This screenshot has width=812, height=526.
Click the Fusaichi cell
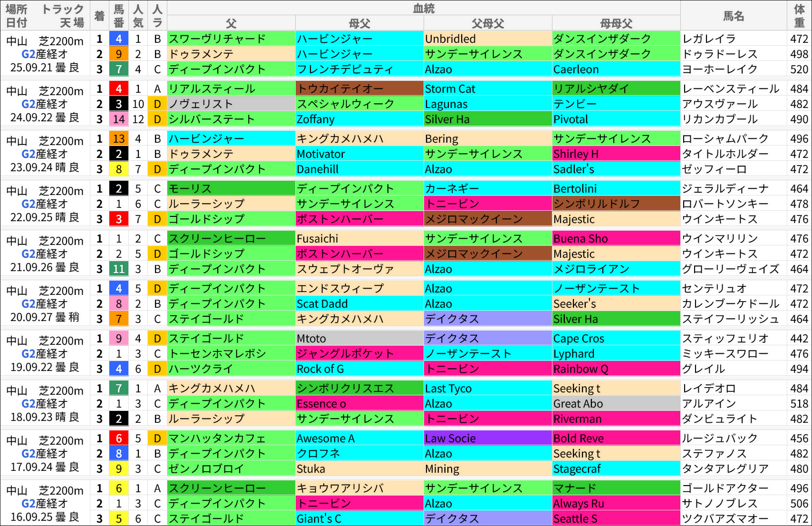point(359,239)
